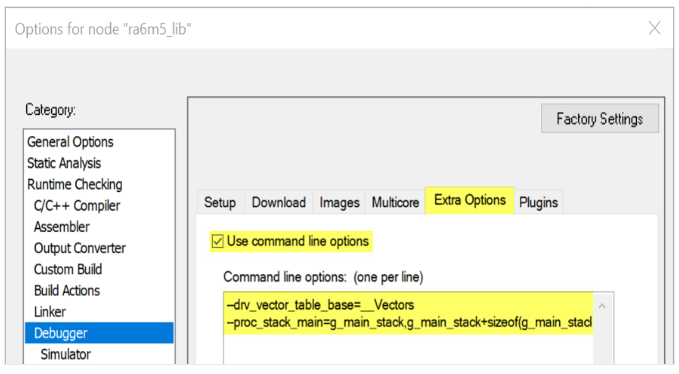Click the --proc_stack_main option line
This screenshot has width=679, height=374.
point(409,322)
